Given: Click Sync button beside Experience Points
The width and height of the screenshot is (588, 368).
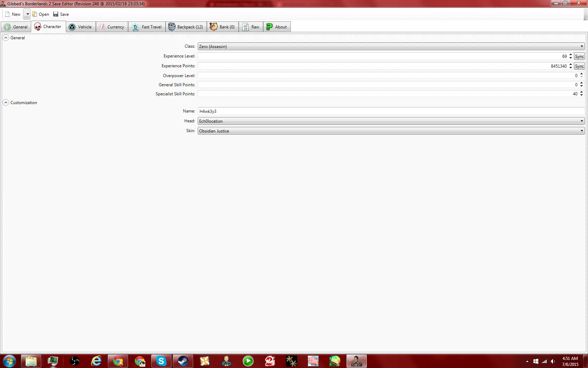Looking at the screenshot, I should click(579, 66).
